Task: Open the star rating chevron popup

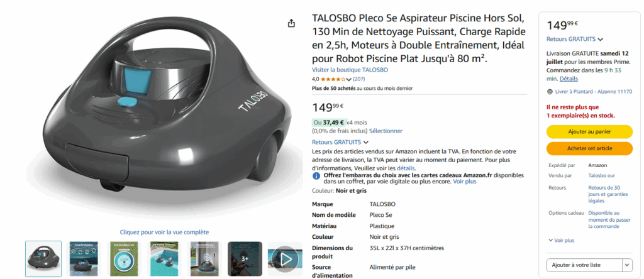Action: 349,79
